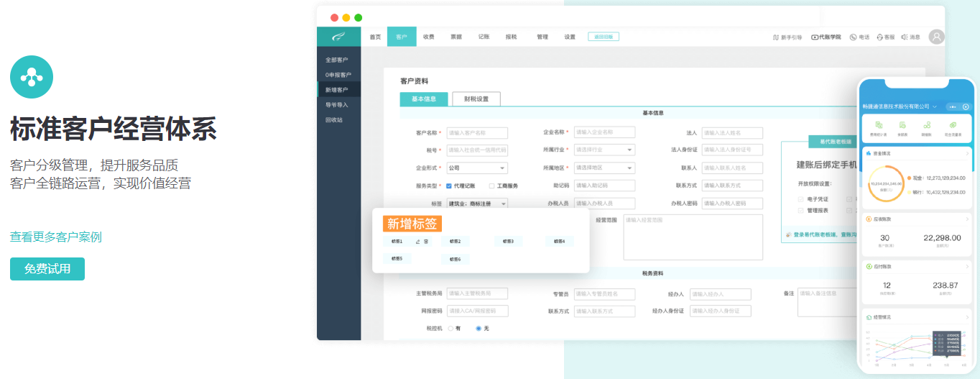Uncheck the 代理记账 checkbox
This screenshot has width=980, height=379.
pyautogui.click(x=449, y=186)
